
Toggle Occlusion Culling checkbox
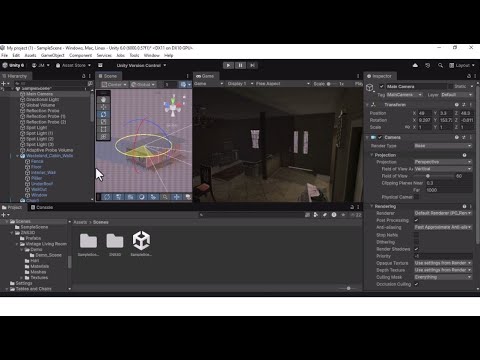416,284
